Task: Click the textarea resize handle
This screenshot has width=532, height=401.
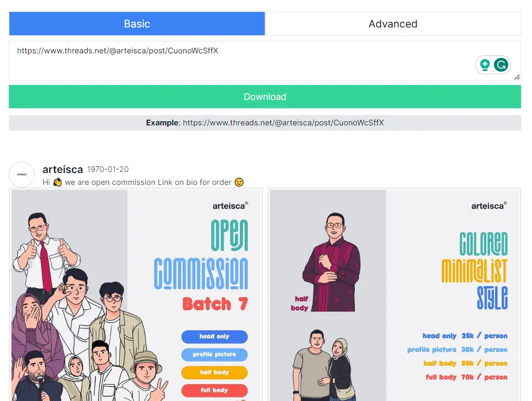Action: 516,77
